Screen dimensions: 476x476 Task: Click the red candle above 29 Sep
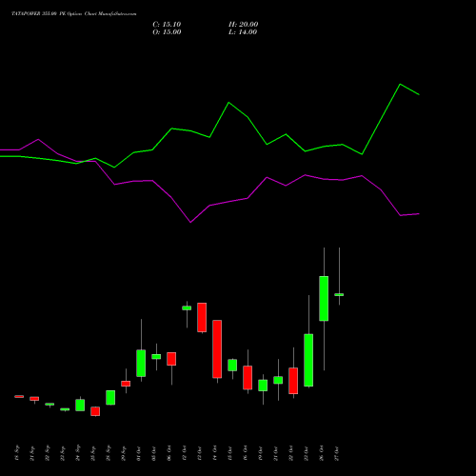(126, 384)
